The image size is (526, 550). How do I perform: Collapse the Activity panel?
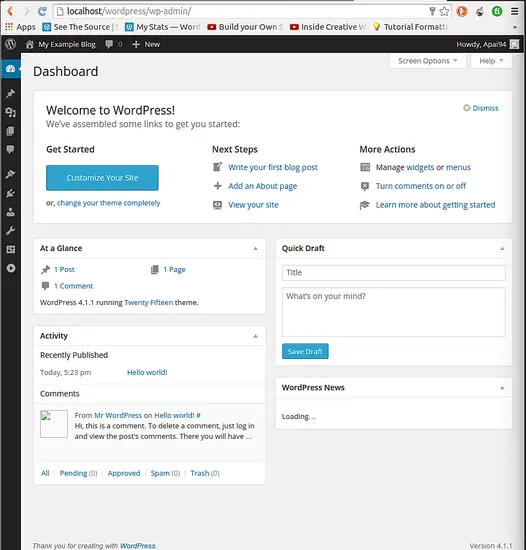point(256,336)
